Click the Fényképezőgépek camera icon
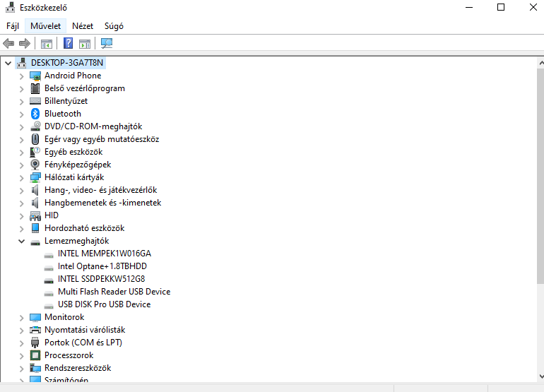 (35, 165)
